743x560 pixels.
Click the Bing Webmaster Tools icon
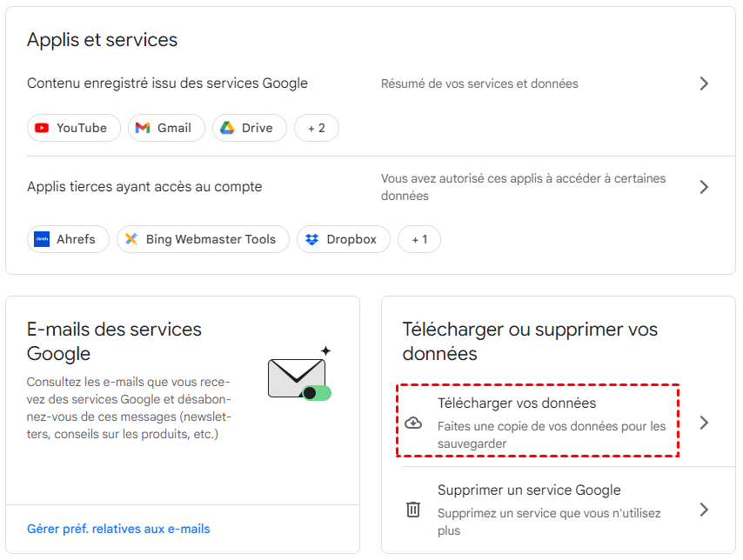pos(131,239)
